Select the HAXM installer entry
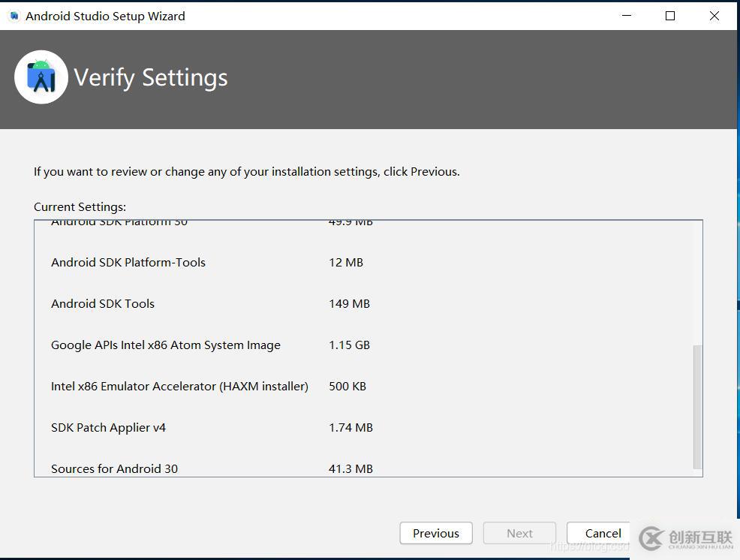 pos(179,386)
